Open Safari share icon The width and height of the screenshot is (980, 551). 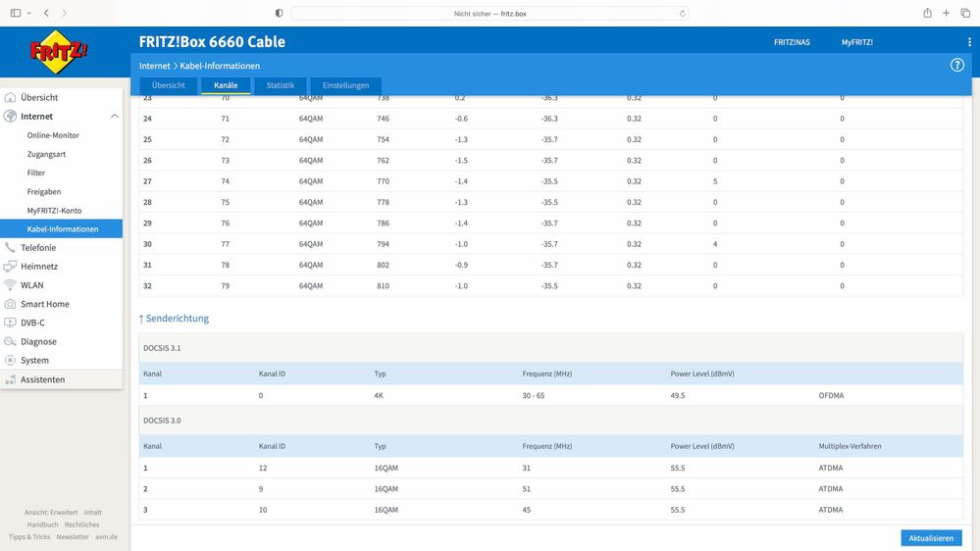(x=927, y=13)
